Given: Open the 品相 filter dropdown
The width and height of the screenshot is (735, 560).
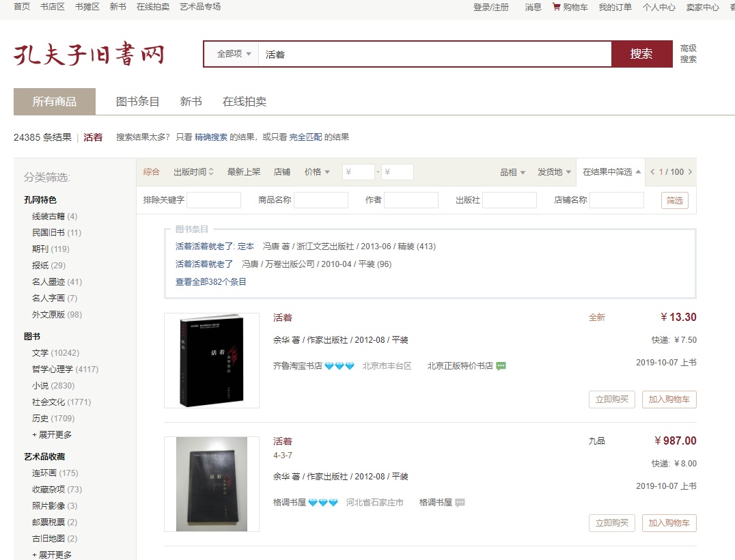Looking at the screenshot, I should pos(512,173).
